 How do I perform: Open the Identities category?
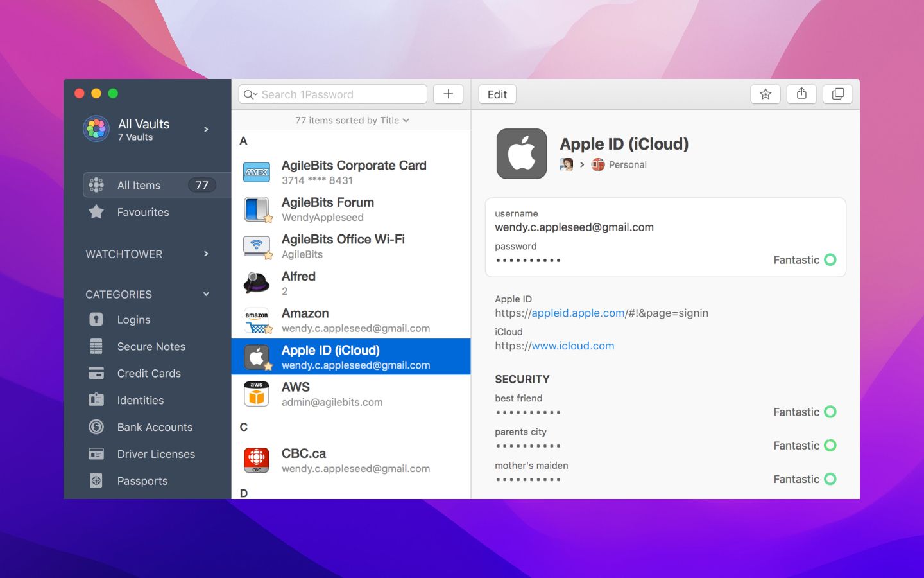point(141,400)
